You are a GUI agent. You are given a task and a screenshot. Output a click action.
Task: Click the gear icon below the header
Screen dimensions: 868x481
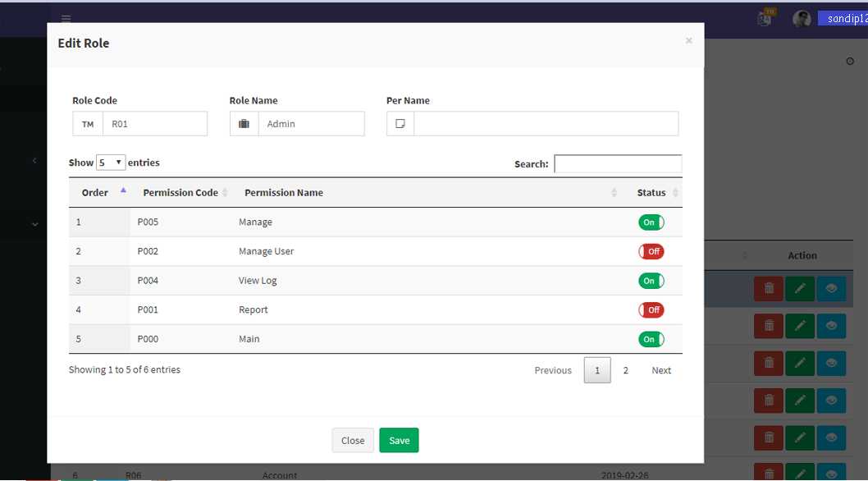click(851, 60)
